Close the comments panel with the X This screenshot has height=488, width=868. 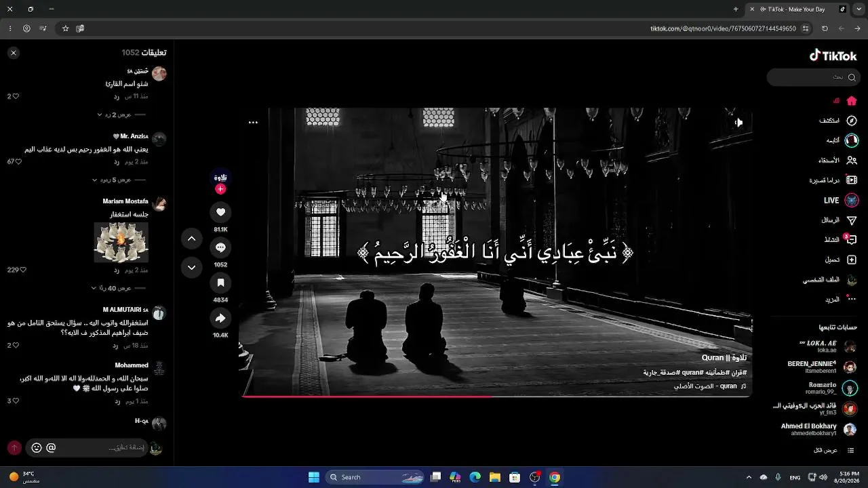[x=14, y=53]
